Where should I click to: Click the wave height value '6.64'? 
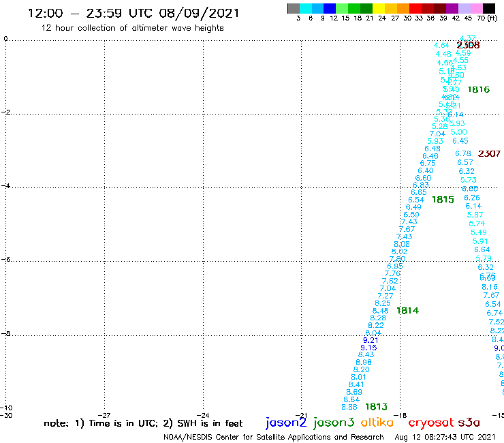coord(482,249)
